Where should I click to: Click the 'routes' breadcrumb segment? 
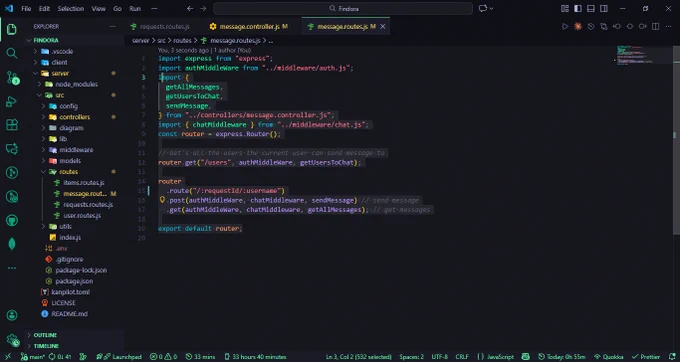click(182, 41)
